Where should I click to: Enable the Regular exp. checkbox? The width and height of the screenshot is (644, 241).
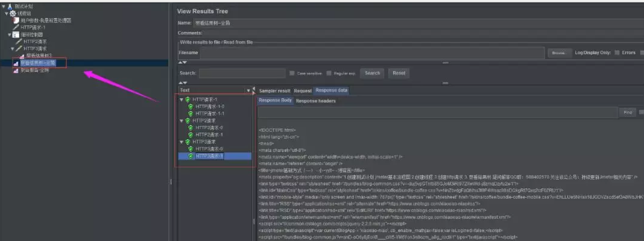[x=329, y=73]
